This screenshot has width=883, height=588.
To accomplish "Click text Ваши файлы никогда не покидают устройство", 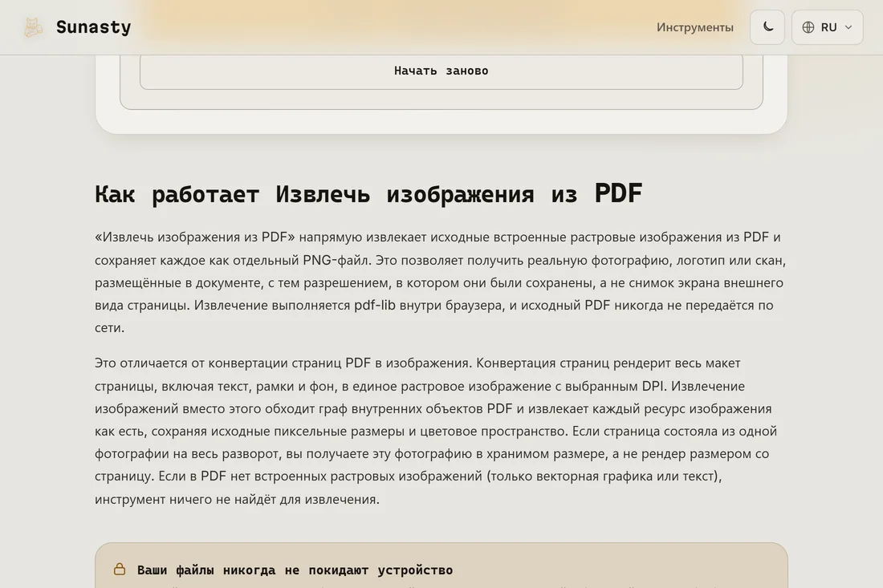I will (x=295, y=570).
